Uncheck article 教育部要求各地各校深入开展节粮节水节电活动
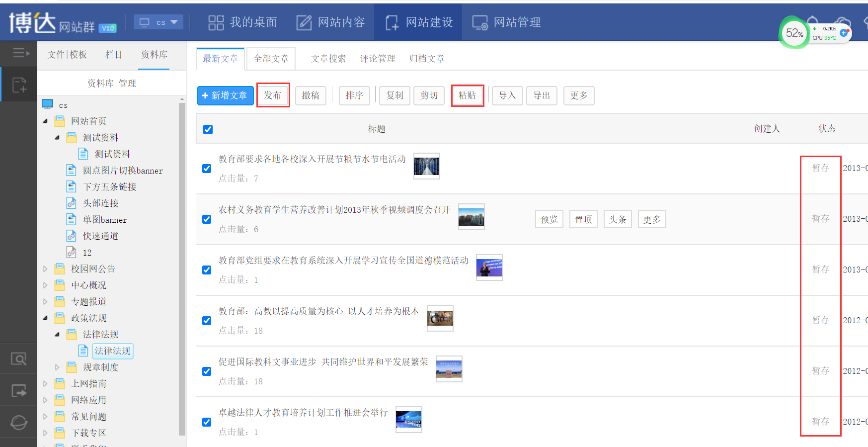 click(207, 169)
